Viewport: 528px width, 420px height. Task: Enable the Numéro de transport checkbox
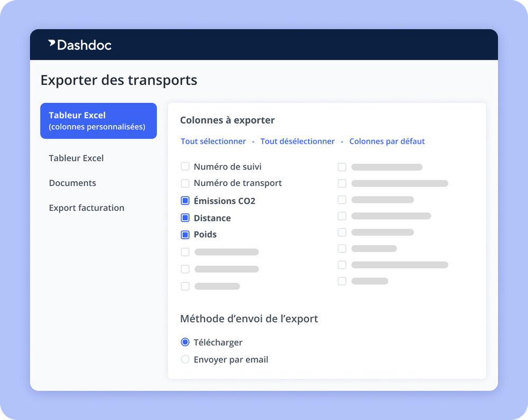pos(185,183)
